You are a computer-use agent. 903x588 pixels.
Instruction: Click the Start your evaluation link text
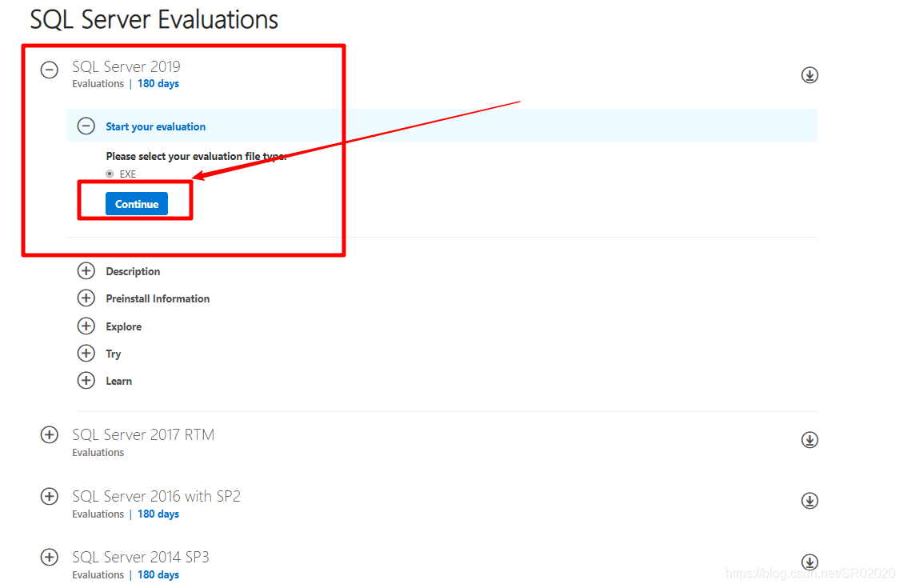[x=155, y=126]
